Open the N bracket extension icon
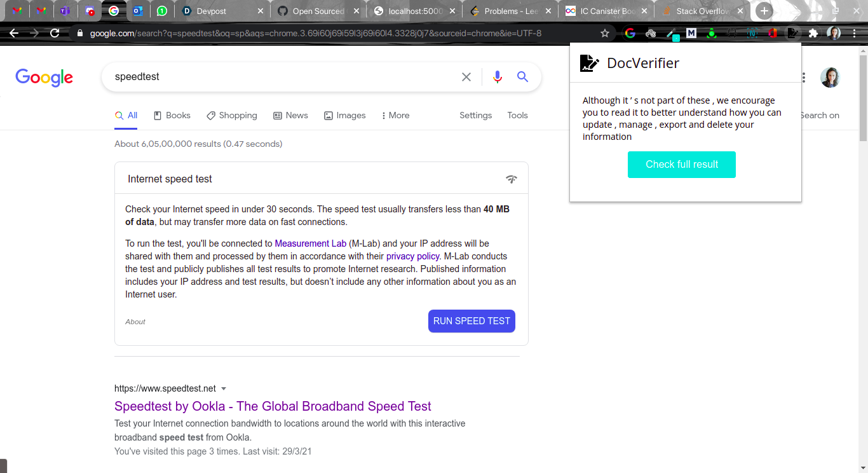The height and width of the screenshot is (473, 868). [752, 33]
